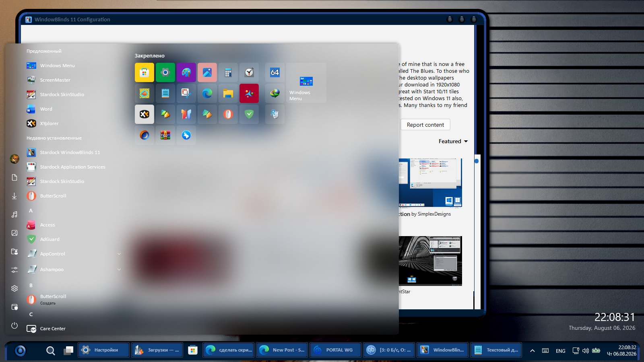Jump to the letter A app group header

[31, 210]
